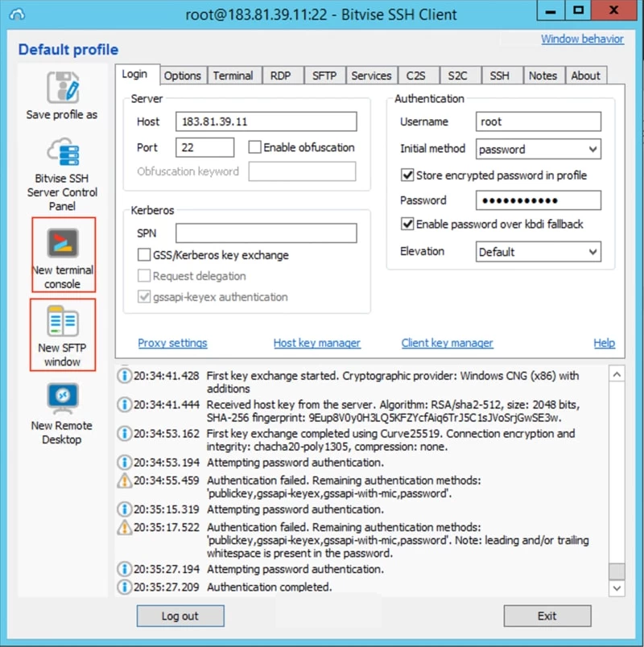The height and width of the screenshot is (647, 644).
Task: Click the Save profile as icon
Action: [63, 87]
